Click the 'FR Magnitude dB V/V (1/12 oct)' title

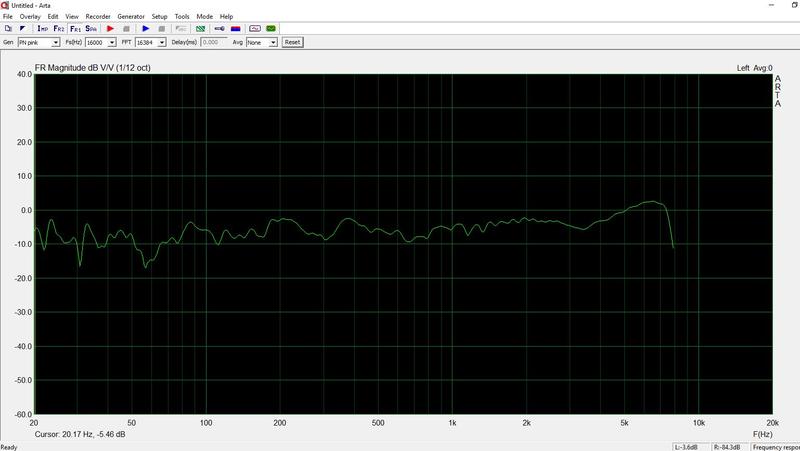point(93,68)
